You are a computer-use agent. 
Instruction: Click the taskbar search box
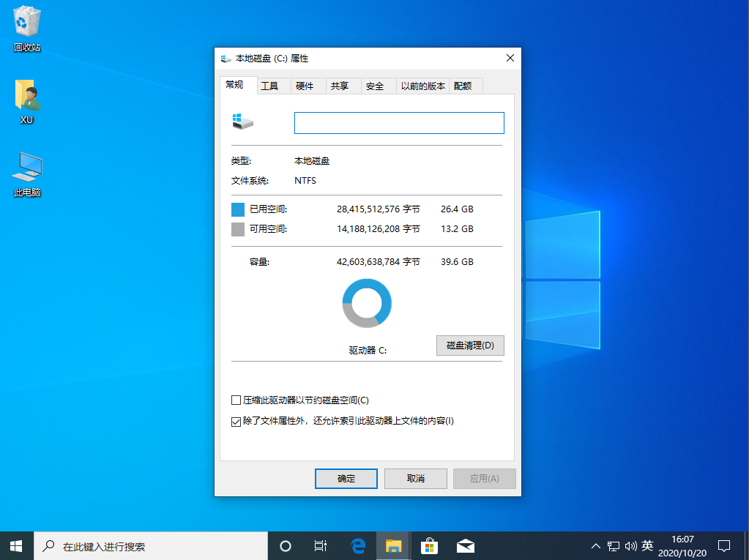(x=151, y=546)
